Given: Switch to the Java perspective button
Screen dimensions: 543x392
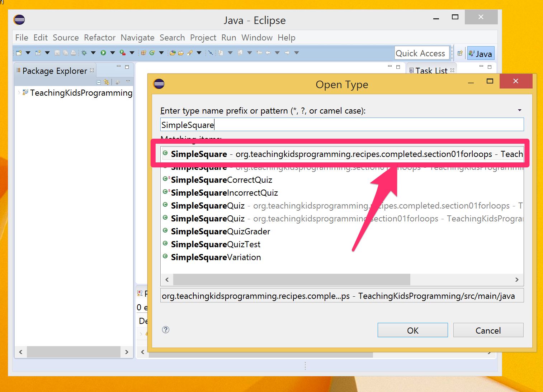Looking at the screenshot, I should pos(481,54).
